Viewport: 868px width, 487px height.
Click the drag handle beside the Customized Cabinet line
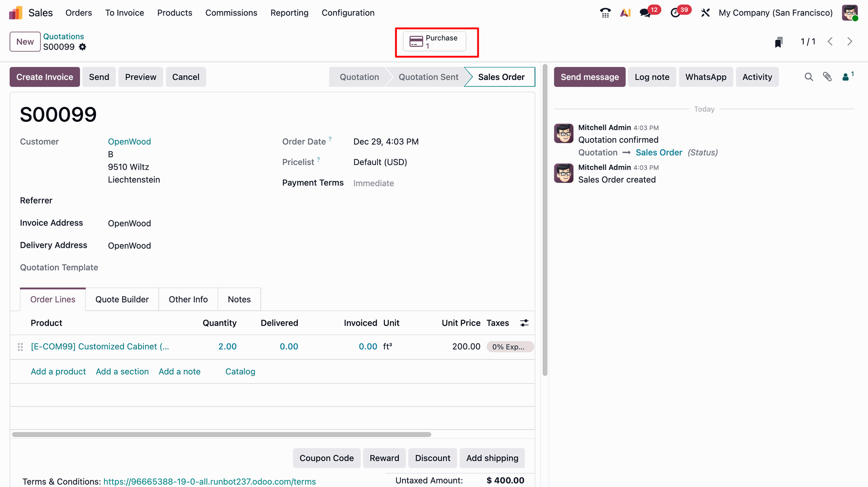click(20, 347)
